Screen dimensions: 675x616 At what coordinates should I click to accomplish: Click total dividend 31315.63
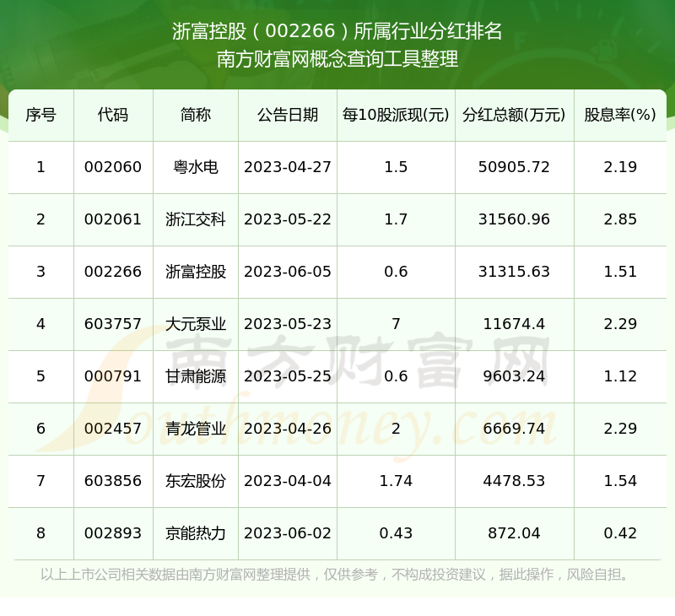(514, 272)
